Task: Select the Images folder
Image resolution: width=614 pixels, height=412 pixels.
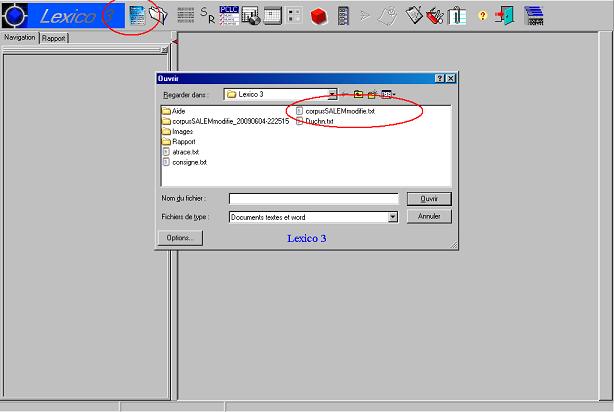Action: pos(177,132)
